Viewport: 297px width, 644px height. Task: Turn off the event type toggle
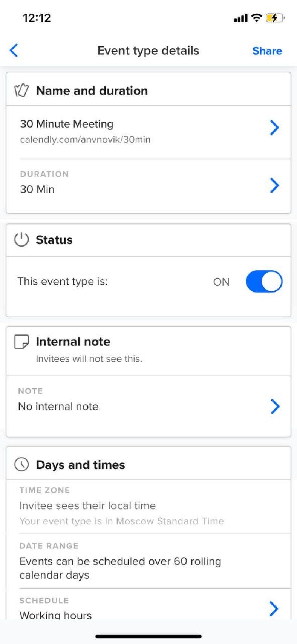264,282
